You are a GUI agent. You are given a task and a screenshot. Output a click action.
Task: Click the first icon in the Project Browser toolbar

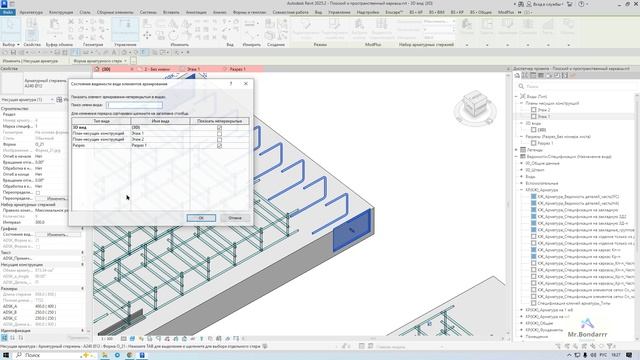517,76
